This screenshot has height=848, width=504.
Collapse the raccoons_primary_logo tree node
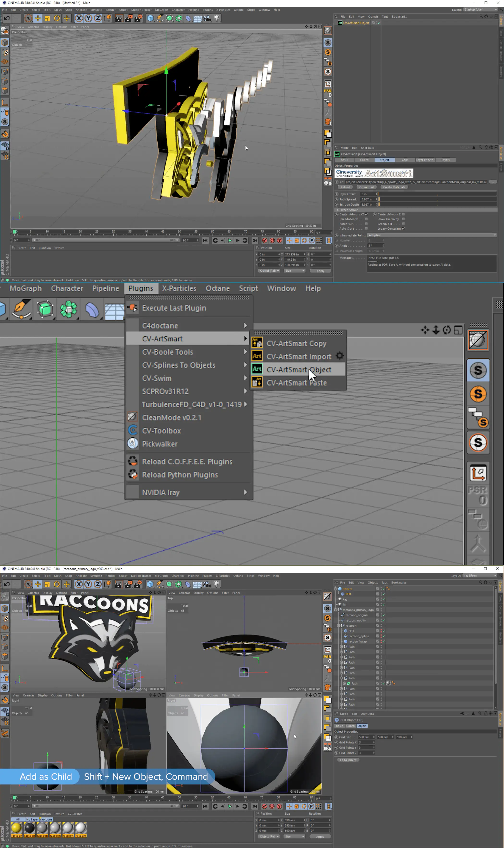pyautogui.click(x=336, y=610)
